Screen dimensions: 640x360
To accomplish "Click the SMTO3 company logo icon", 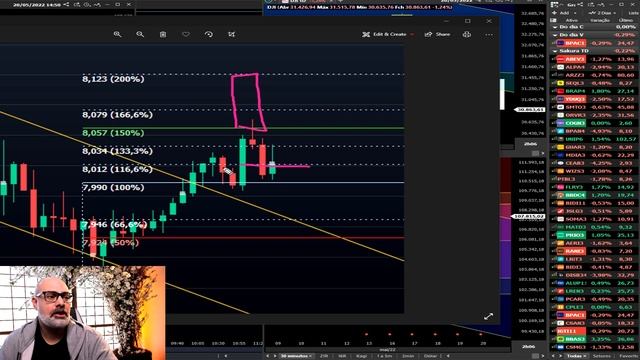I will (560, 107).
